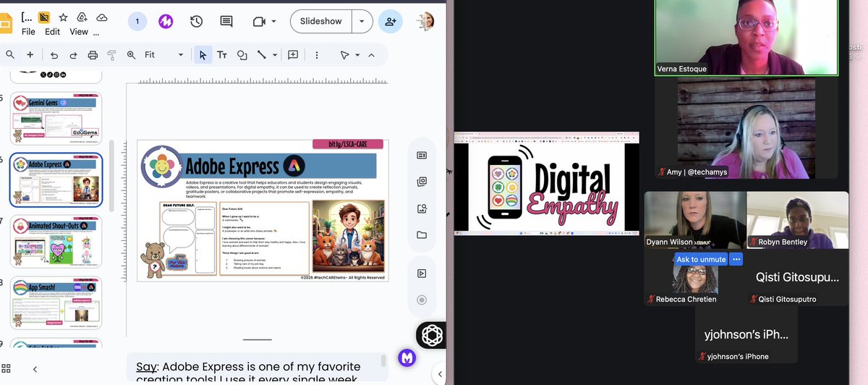Open the folder side panel icon

tap(422, 234)
